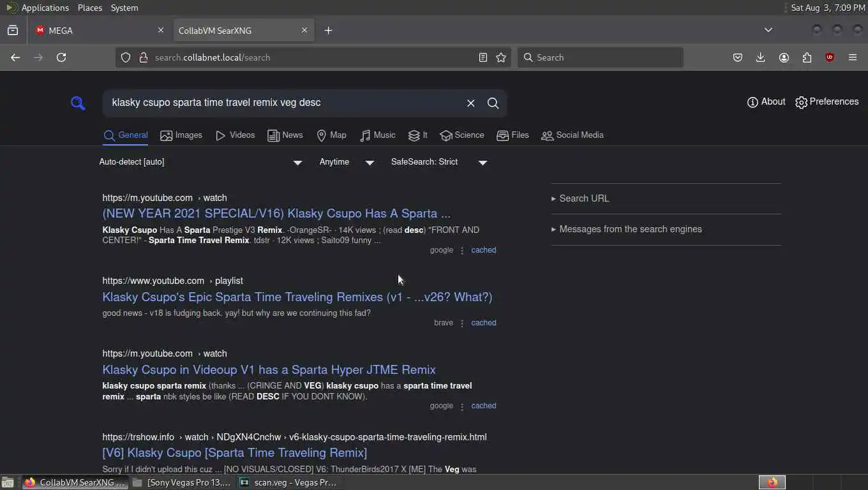
Task: Open search Preferences
Action: 827,102
